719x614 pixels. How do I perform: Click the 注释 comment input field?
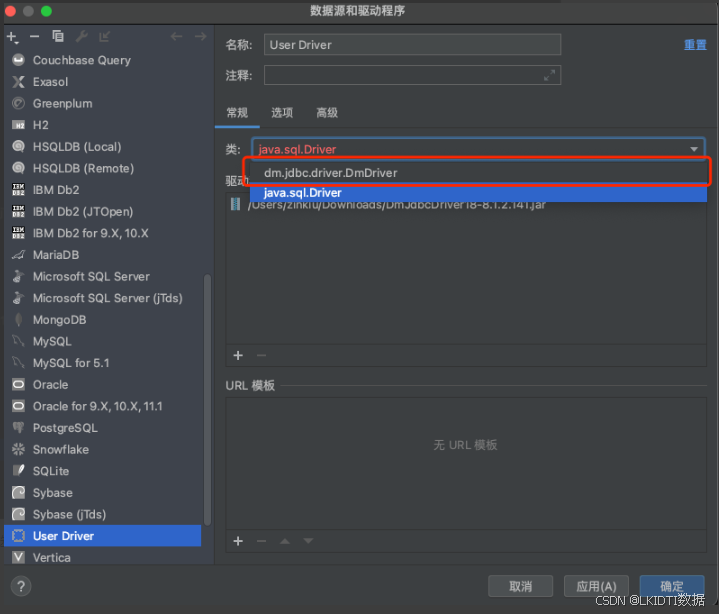coord(412,75)
